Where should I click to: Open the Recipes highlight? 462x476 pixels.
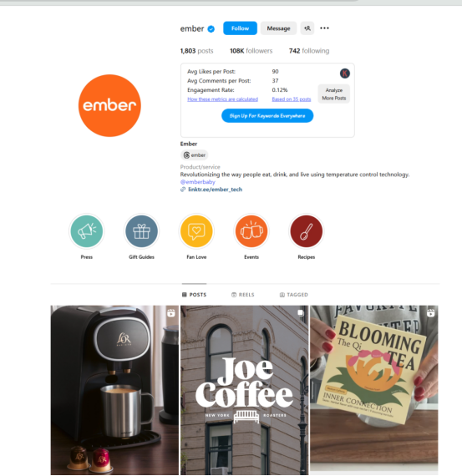(x=306, y=231)
